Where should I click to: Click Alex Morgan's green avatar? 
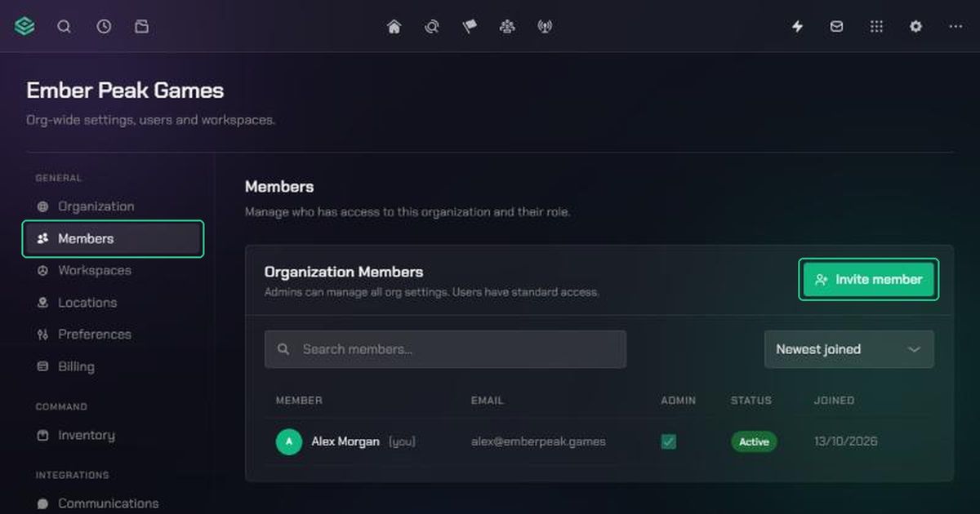289,442
